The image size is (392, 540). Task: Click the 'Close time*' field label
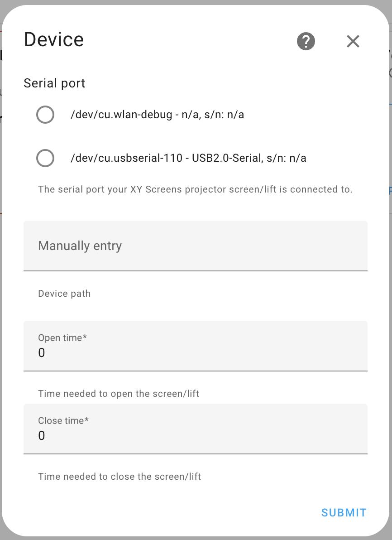(x=63, y=421)
